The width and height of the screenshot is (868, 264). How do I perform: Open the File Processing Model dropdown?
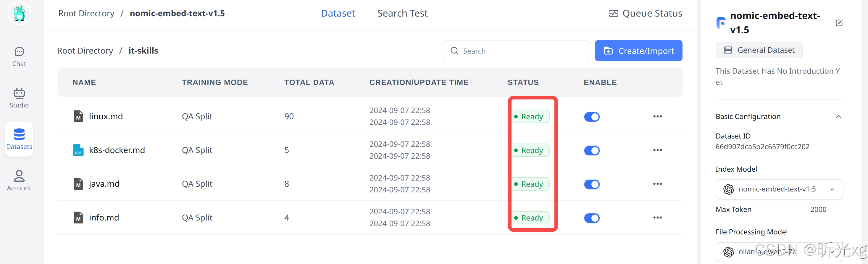(x=779, y=252)
